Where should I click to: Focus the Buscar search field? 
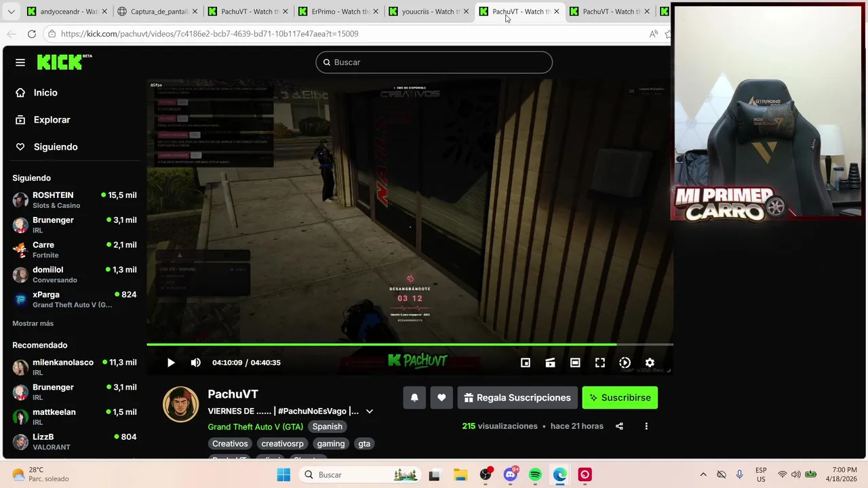pos(434,62)
